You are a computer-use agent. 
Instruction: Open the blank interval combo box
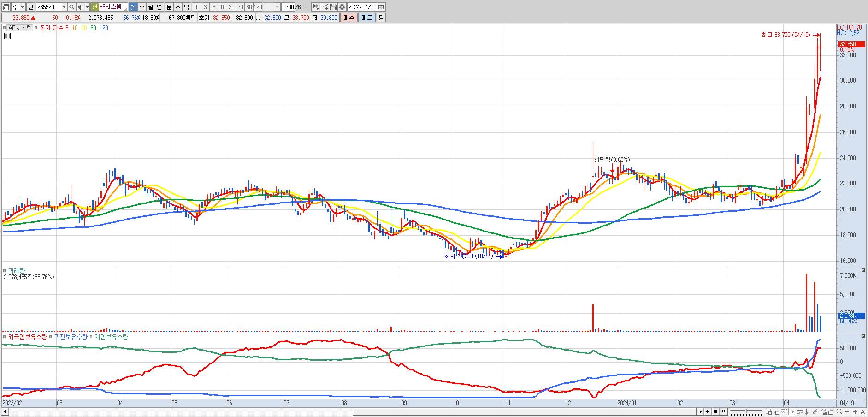(272, 7)
